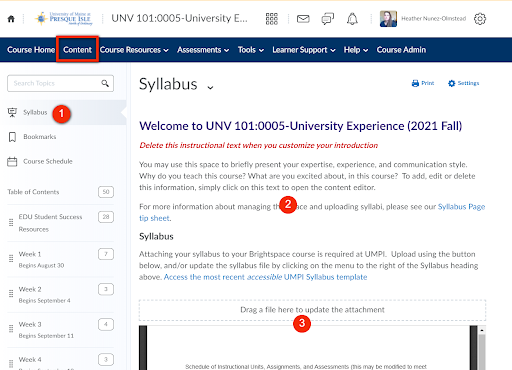Click drag handle beside Week 1
512x370 pixels.
point(11,258)
